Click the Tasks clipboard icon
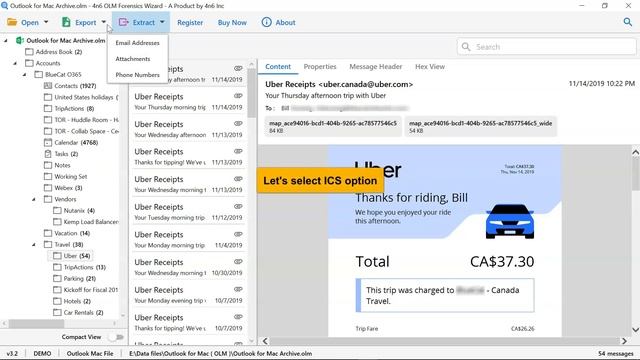 point(48,154)
